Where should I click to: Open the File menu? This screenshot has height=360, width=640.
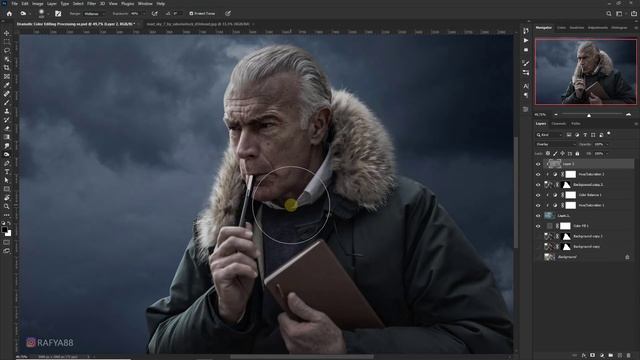pos(15,4)
